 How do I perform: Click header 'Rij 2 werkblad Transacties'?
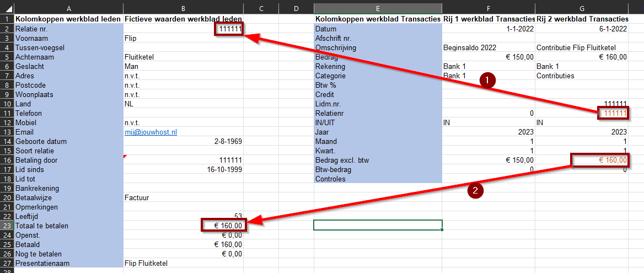pos(582,19)
